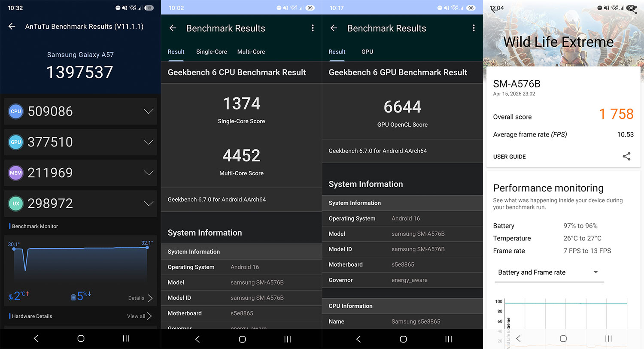This screenshot has width=644, height=349.
Task: Go back from Geekbench GPU Benchmark Results
Action: [x=334, y=28]
